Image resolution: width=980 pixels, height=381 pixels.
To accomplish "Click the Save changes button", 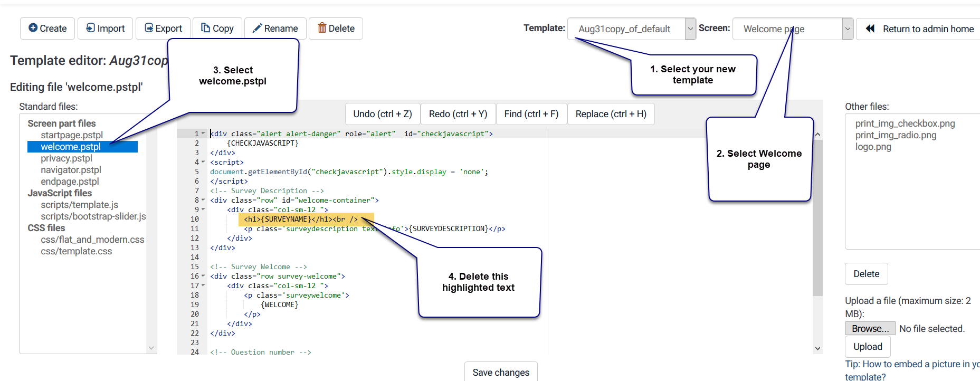I will [x=501, y=372].
